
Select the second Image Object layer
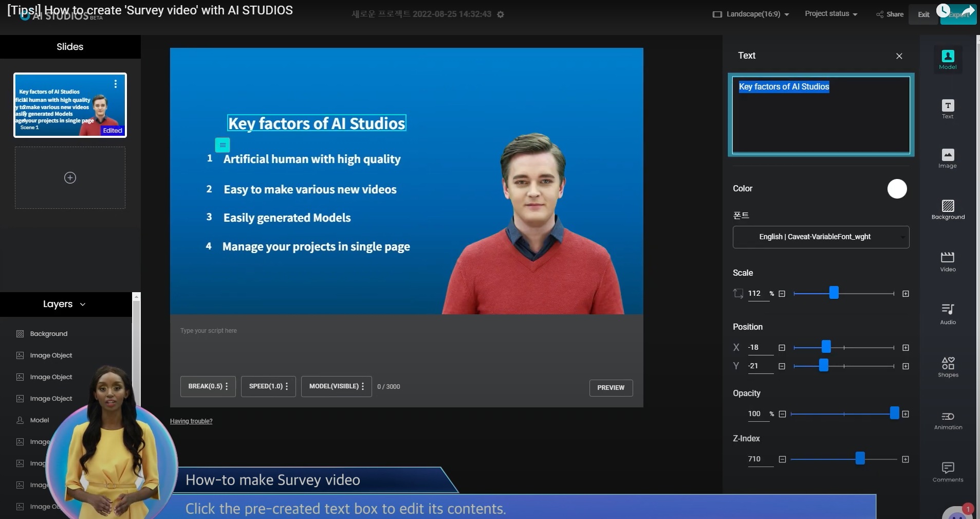pyautogui.click(x=50, y=377)
